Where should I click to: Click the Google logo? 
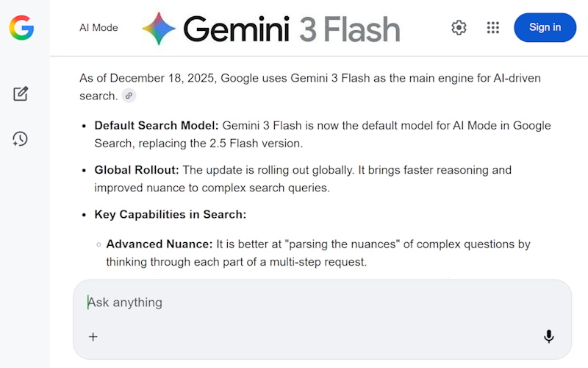pyautogui.click(x=21, y=28)
